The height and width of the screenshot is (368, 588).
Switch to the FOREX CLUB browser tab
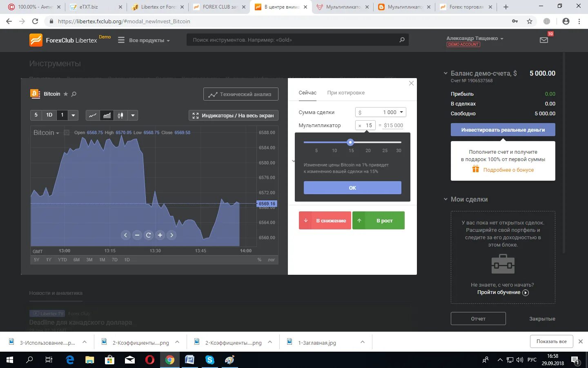(x=220, y=7)
